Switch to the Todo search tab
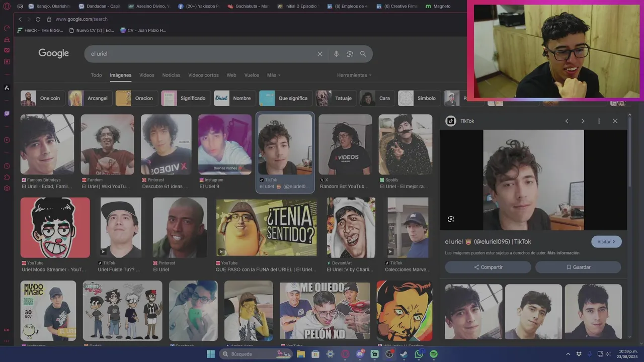The height and width of the screenshot is (362, 644). (96, 75)
